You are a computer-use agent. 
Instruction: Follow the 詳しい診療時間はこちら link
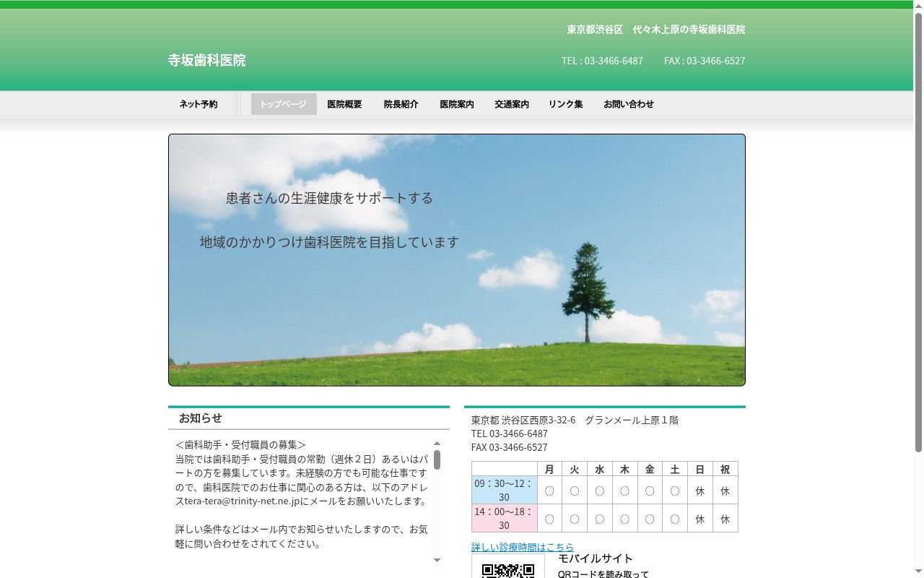point(523,547)
